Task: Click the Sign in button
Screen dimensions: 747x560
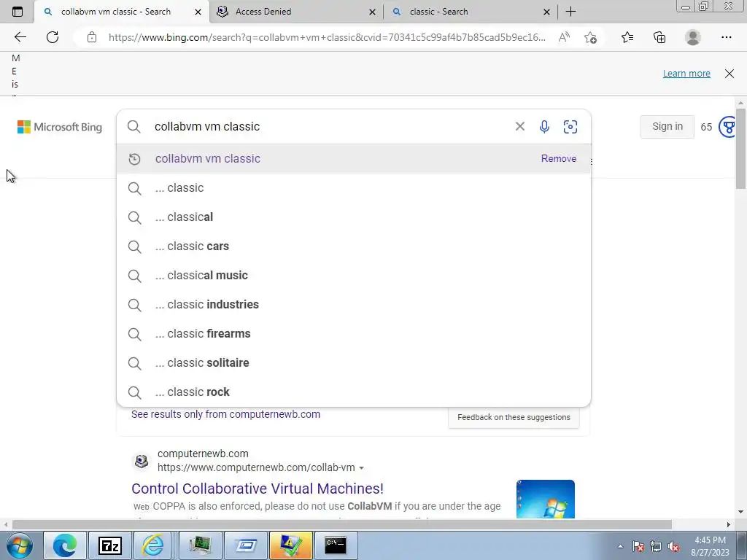Action: [667, 127]
